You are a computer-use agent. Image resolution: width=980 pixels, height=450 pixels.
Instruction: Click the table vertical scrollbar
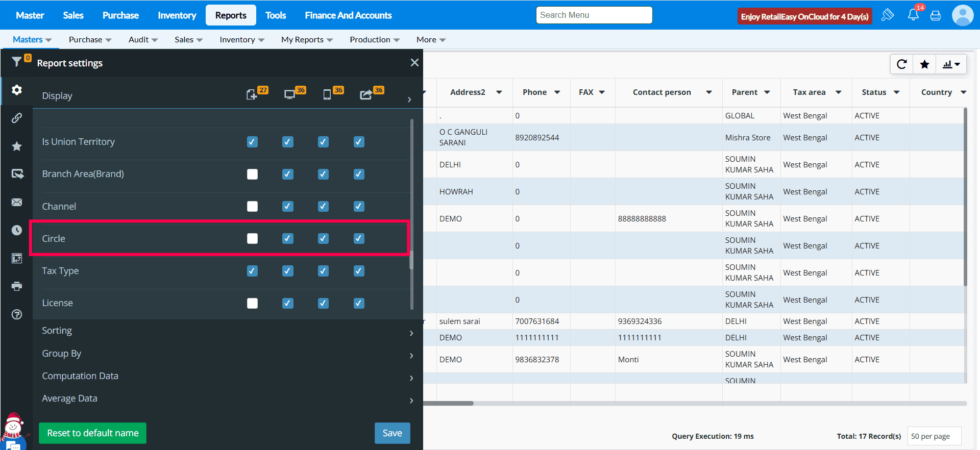965,197
